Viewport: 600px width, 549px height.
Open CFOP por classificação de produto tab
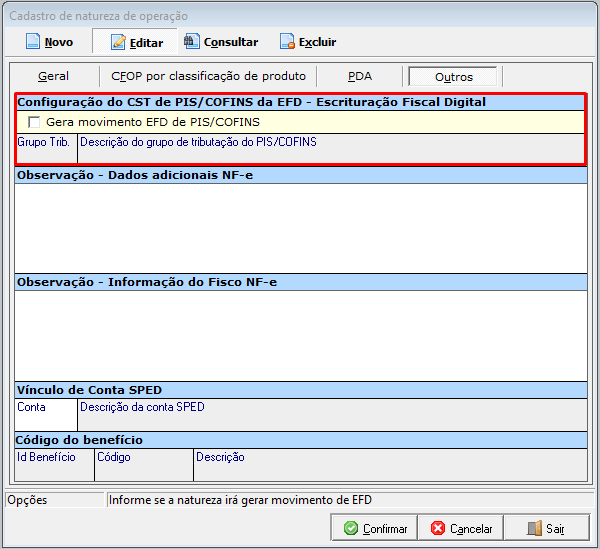208,76
